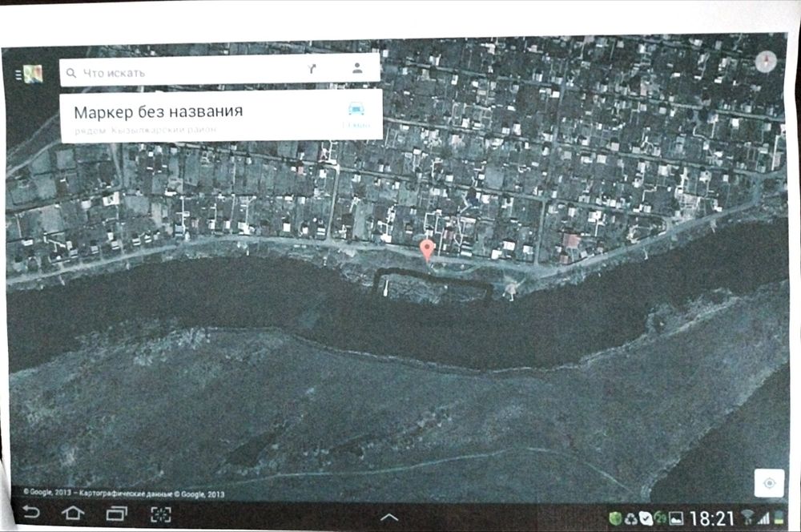
Task: Expand the bottom bar up-chevron
Action: point(389,518)
